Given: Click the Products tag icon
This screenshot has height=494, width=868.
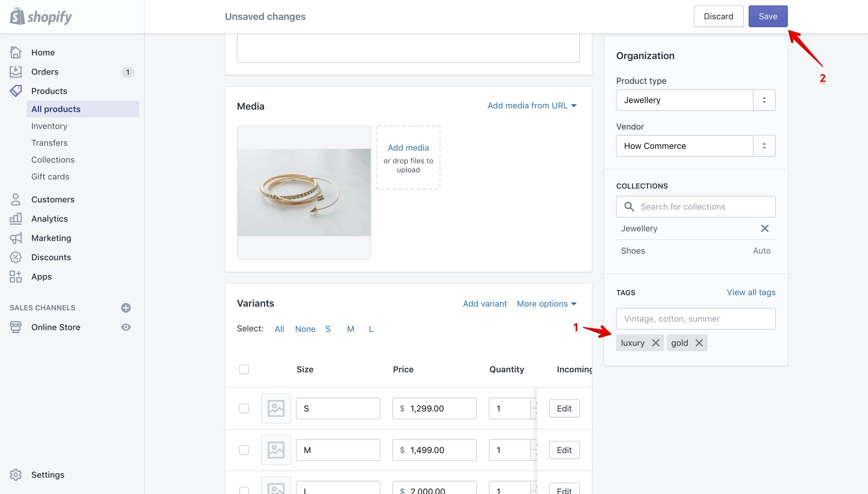Looking at the screenshot, I should (16, 91).
